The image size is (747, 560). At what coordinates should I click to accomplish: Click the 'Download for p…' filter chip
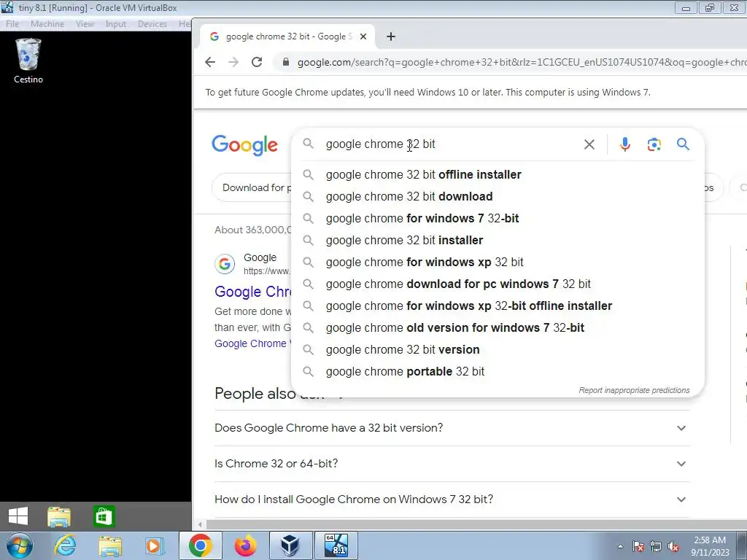[x=252, y=187]
